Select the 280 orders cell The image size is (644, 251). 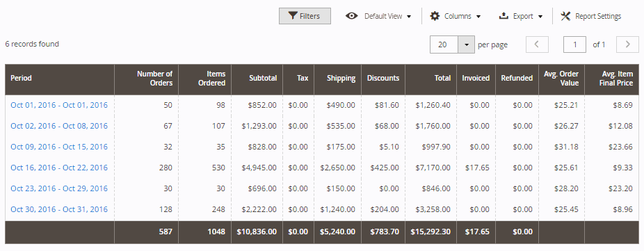click(x=146, y=168)
